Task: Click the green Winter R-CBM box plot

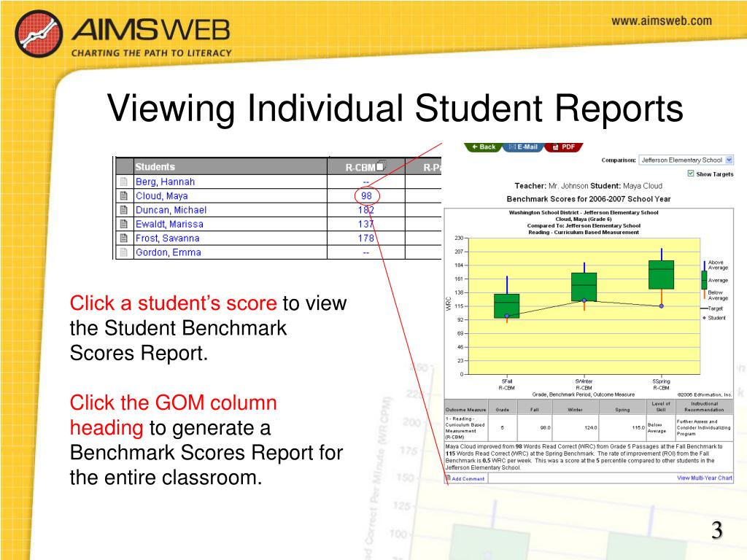Action: pyautogui.click(x=584, y=287)
